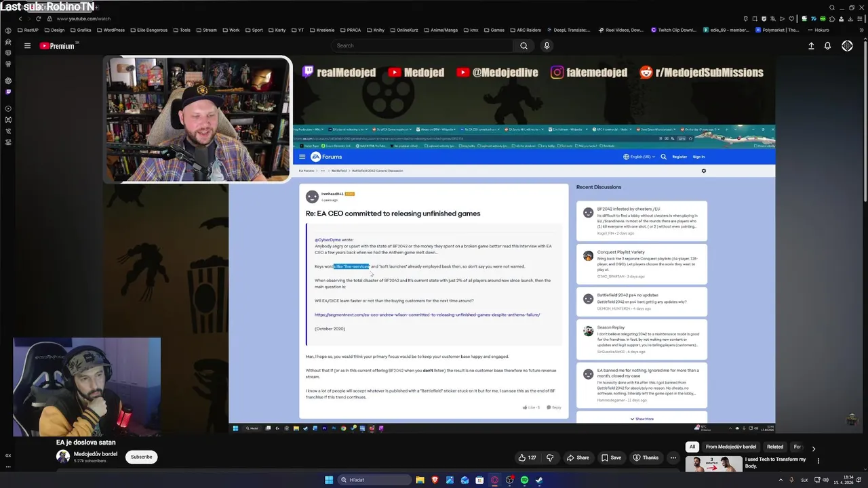Image resolution: width=868 pixels, height=488 pixels.
Task: Open the WordPress bookmark folder
Action: (x=110, y=30)
